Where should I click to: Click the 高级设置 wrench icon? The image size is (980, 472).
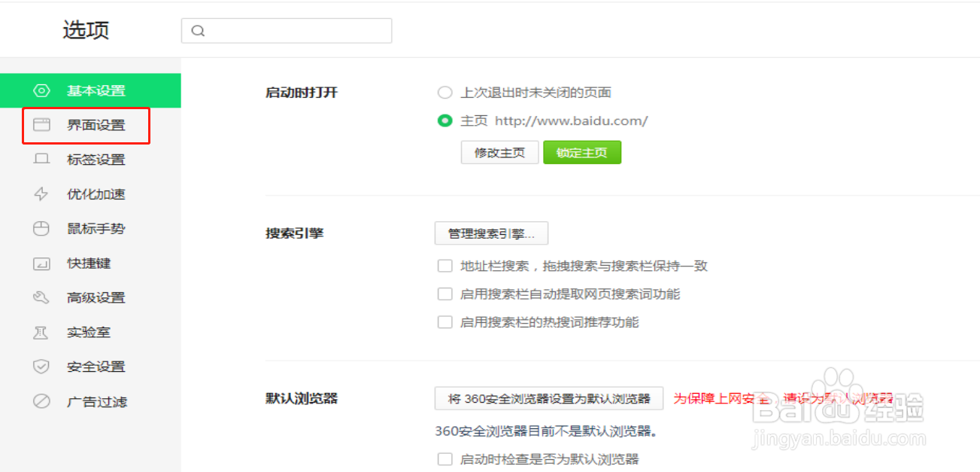point(41,297)
